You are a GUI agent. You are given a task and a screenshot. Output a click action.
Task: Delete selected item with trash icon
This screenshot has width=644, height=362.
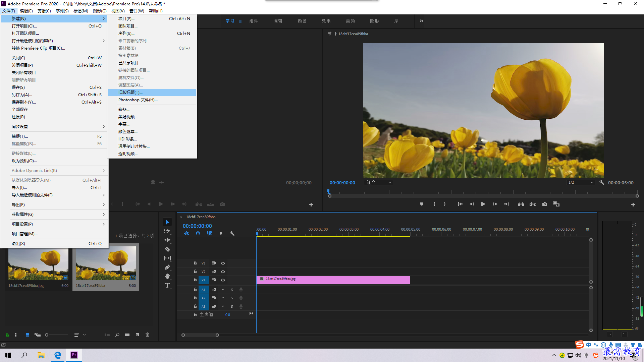(147, 335)
